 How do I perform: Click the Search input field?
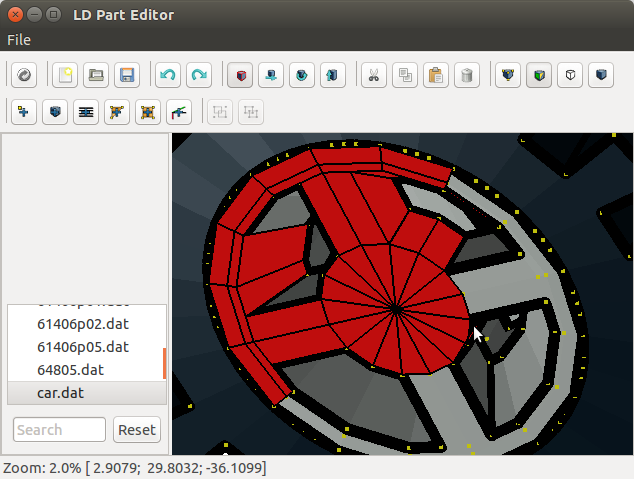click(59, 430)
